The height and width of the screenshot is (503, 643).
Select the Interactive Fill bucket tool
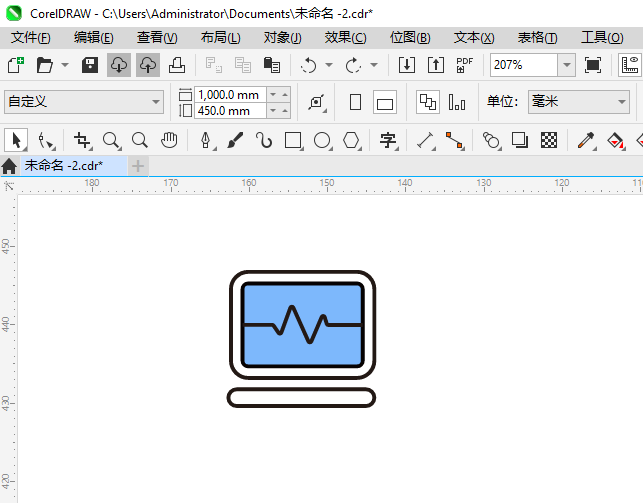[616, 141]
